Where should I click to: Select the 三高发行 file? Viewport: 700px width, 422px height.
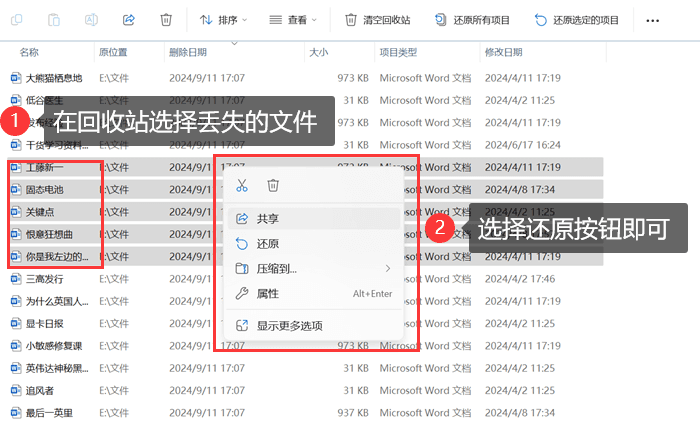point(45,279)
